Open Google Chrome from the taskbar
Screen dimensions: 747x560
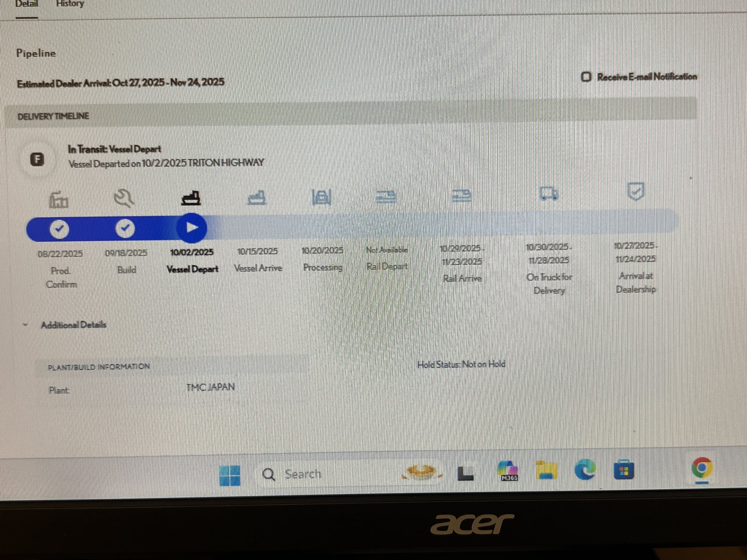[702, 468]
